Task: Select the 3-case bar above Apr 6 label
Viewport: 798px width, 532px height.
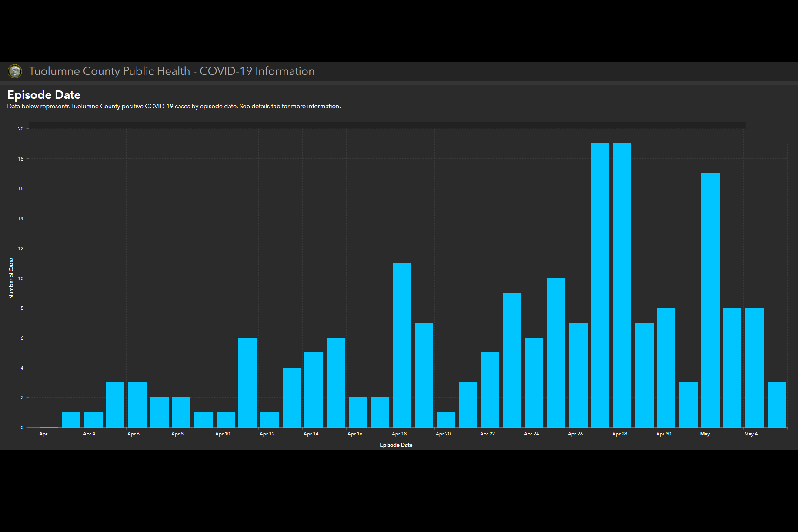Action: pyautogui.click(x=137, y=405)
